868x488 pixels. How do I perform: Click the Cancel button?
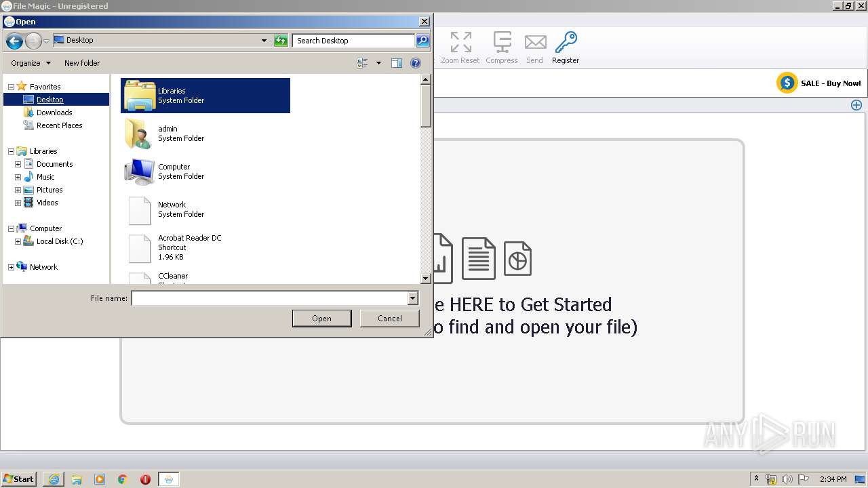pyautogui.click(x=390, y=319)
